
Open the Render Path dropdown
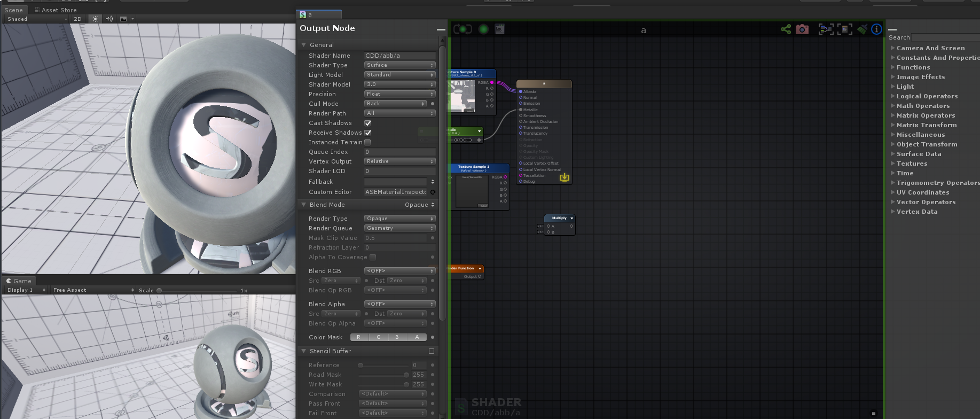(x=400, y=113)
